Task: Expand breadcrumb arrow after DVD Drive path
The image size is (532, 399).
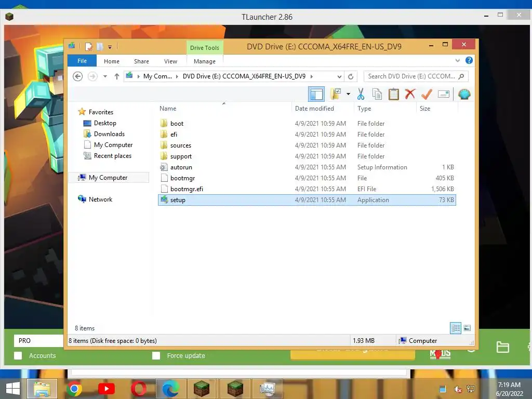Action: tap(312, 76)
